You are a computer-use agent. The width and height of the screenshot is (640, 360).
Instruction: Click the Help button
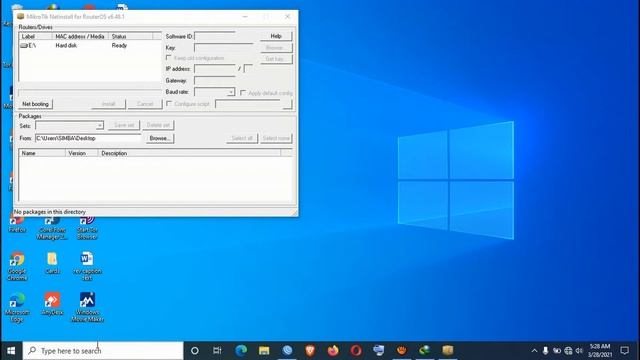coord(276,36)
